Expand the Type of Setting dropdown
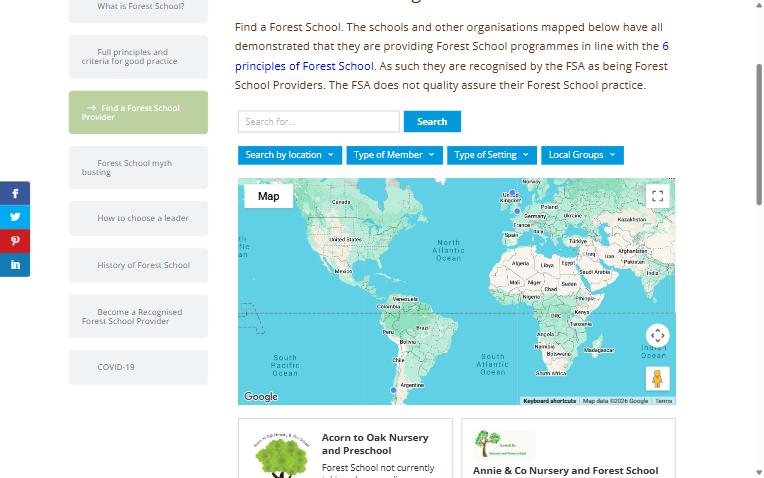 point(492,155)
